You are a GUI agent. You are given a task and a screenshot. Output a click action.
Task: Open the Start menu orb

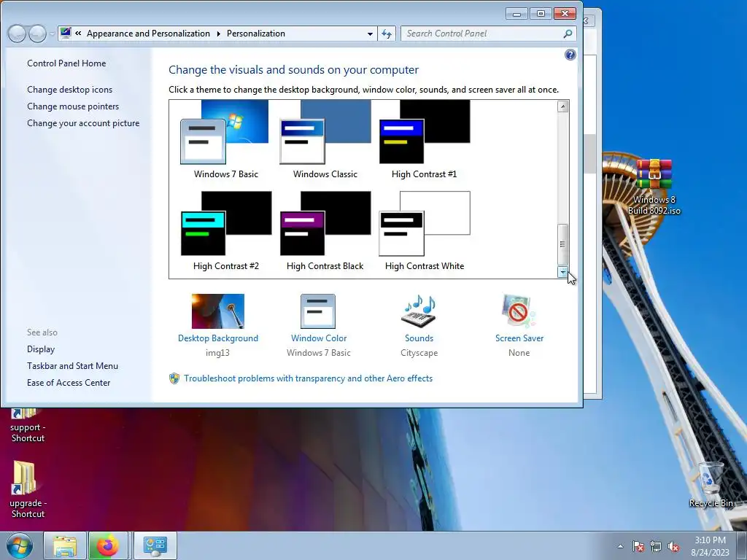click(20, 545)
